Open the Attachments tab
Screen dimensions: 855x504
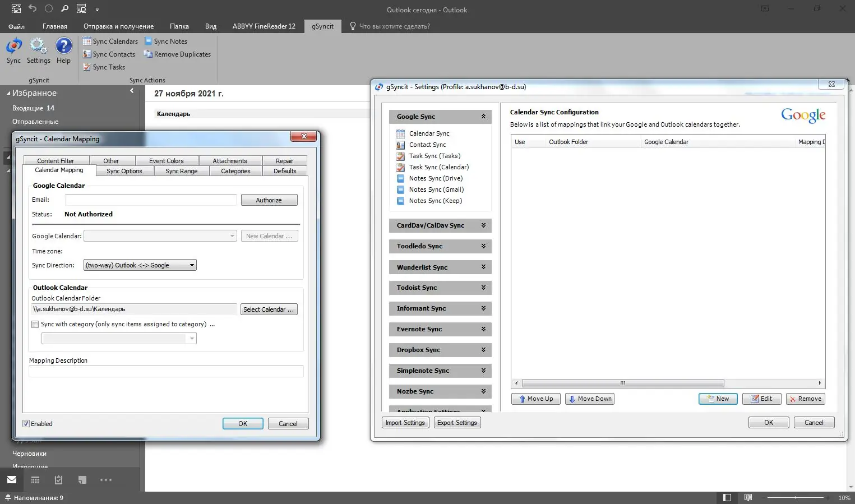[230, 161]
